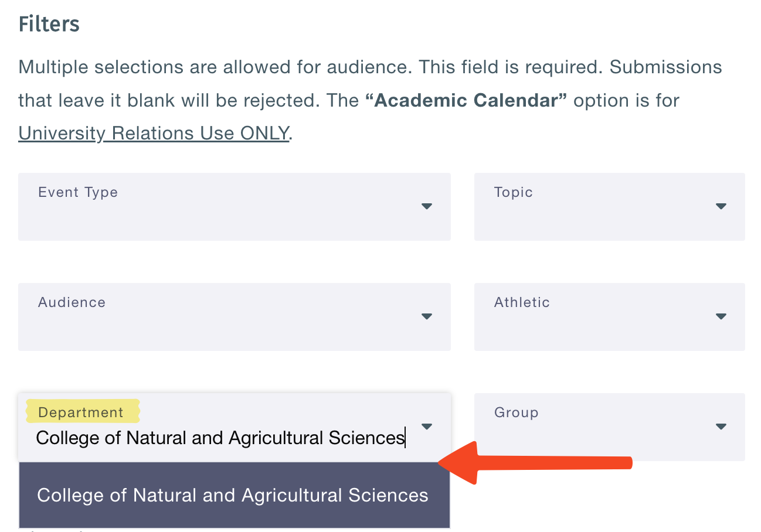Open the University Relations Use ONLY link
This screenshot has height=532, width=761.
tap(154, 133)
